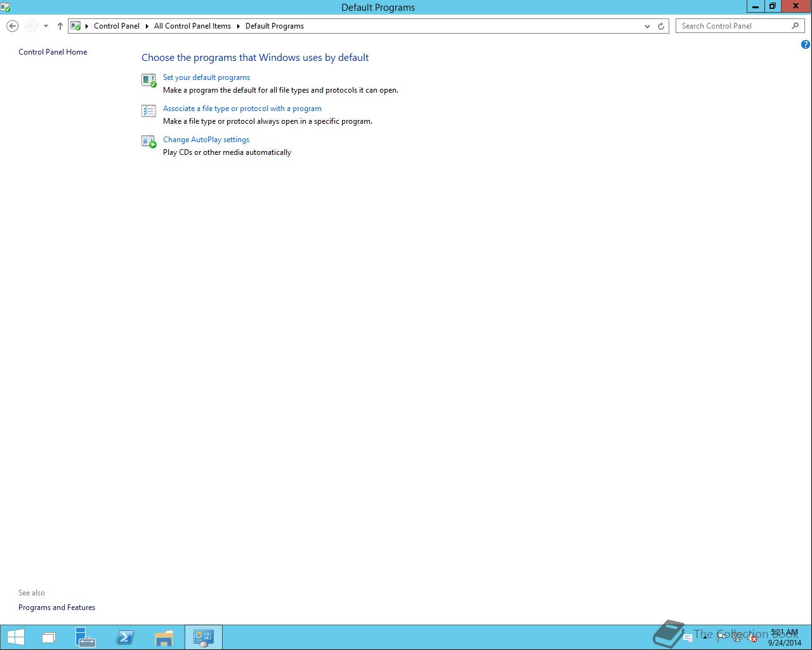Click the Forward arrow button

click(31, 26)
